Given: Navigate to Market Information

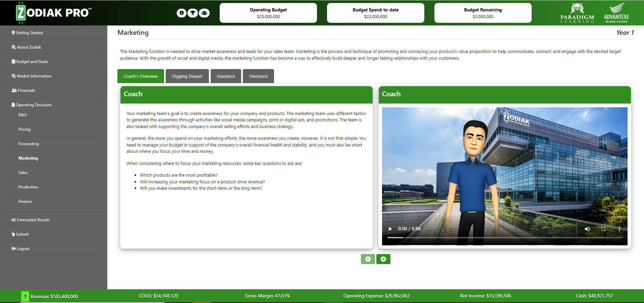Looking at the screenshot, I should click(34, 76).
